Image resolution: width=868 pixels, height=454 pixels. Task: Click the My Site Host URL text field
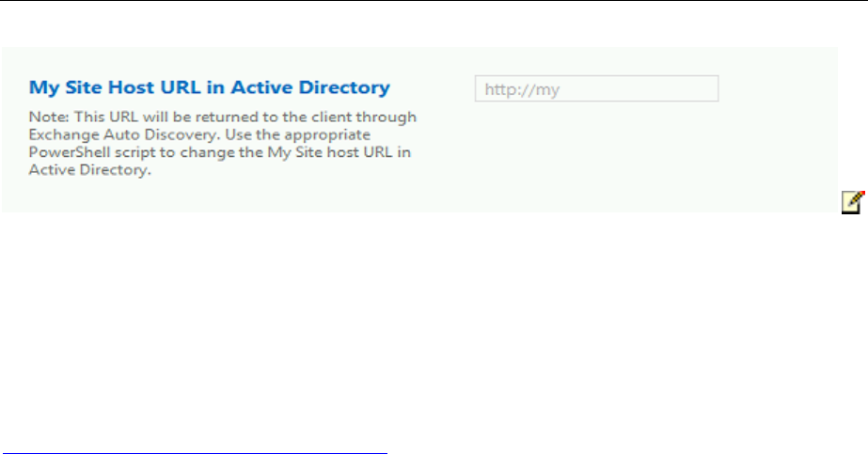pyautogui.click(x=596, y=89)
